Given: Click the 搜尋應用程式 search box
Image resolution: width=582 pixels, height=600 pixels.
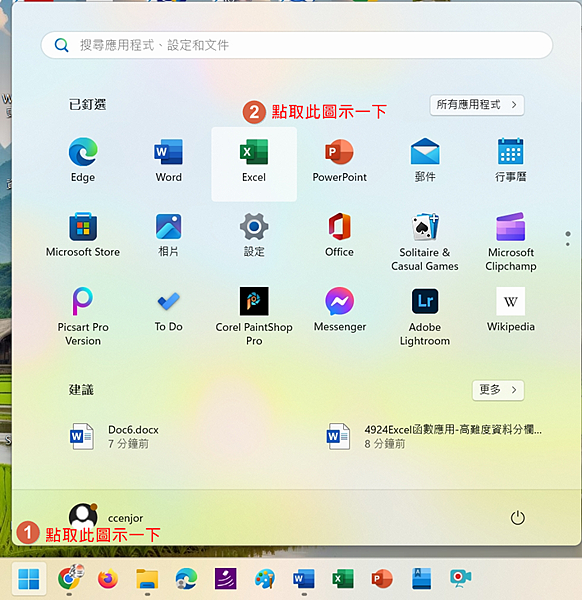Looking at the screenshot, I should click(x=297, y=45).
